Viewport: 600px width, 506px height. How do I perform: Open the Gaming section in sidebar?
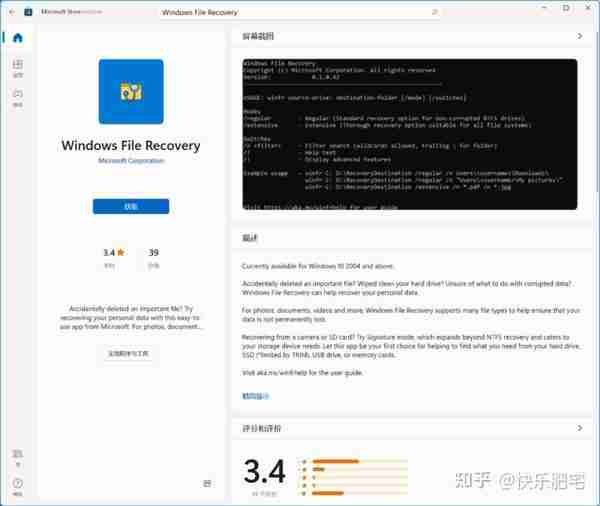18,98
